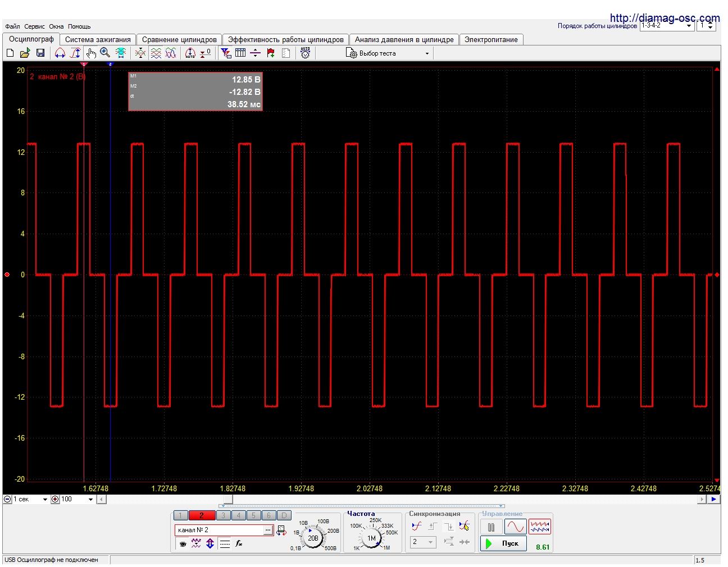The width and height of the screenshot is (728, 567).
Task: Click the channel settings meter icon
Action: [281, 530]
